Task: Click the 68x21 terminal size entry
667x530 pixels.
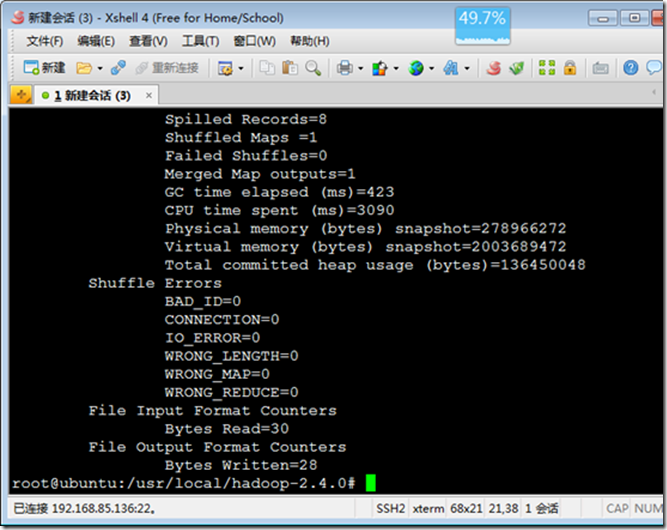Action: tap(466, 508)
